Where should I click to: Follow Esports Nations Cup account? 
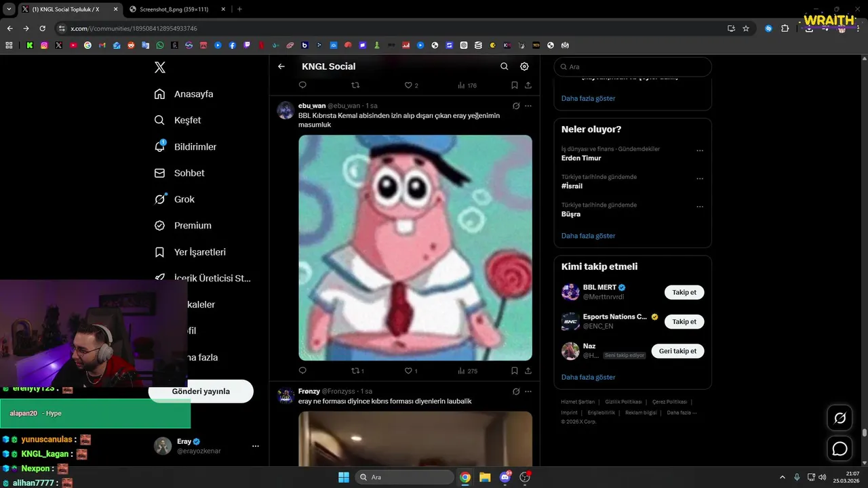pos(684,321)
